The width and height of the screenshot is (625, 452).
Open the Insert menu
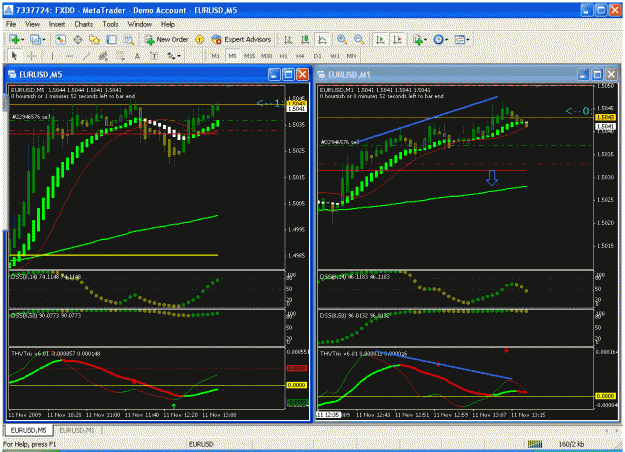(57, 24)
